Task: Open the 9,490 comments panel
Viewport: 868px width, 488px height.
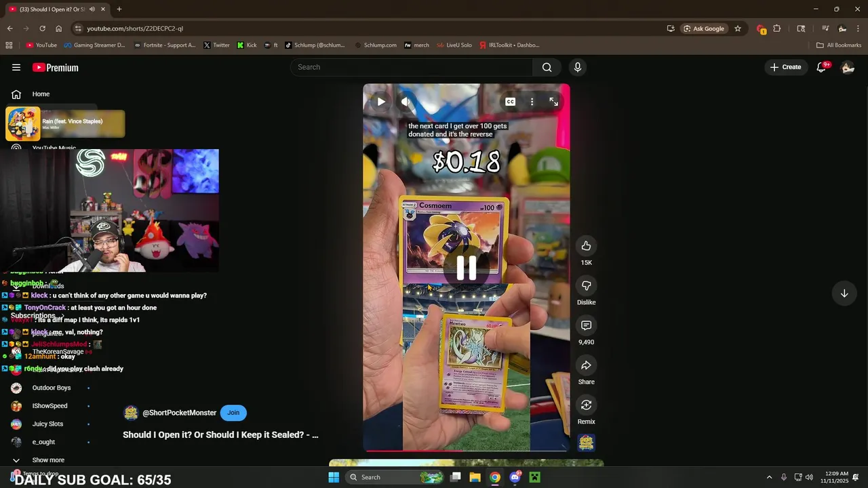Action: coord(587,326)
